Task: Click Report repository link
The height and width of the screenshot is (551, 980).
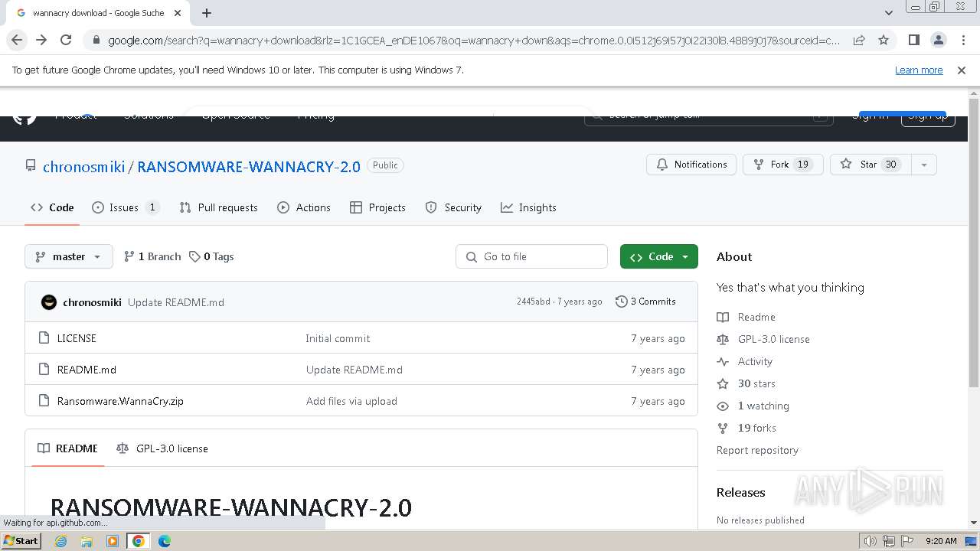Action: [757, 450]
